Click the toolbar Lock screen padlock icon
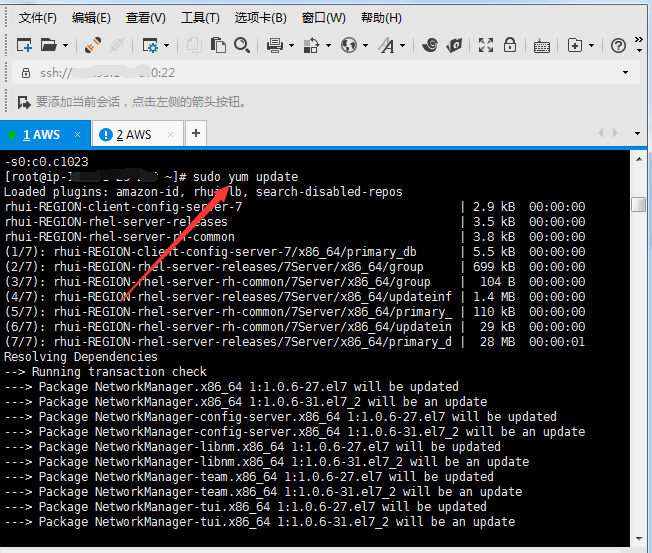652x553 pixels. click(510, 45)
